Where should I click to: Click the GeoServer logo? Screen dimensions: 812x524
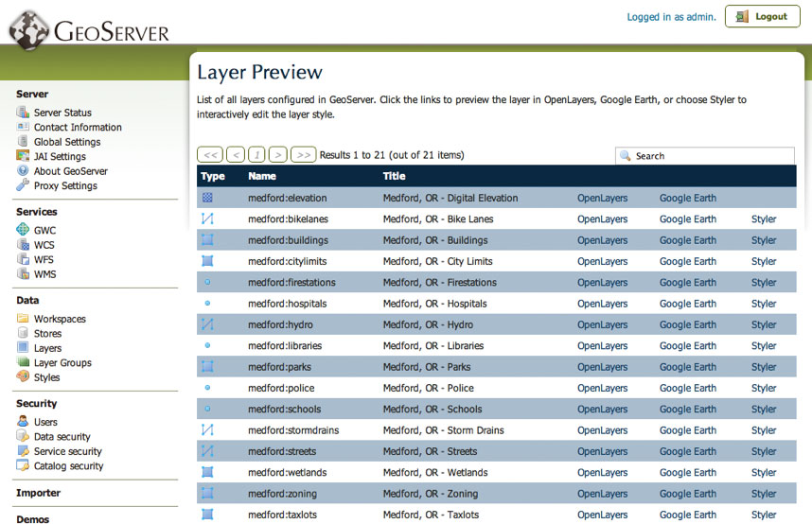[90, 29]
